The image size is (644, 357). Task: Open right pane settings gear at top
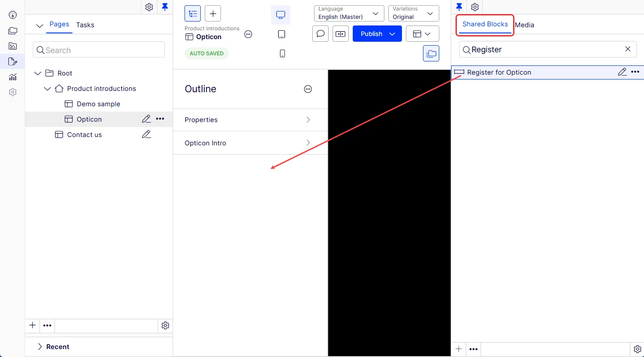click(x=475, y=7)
